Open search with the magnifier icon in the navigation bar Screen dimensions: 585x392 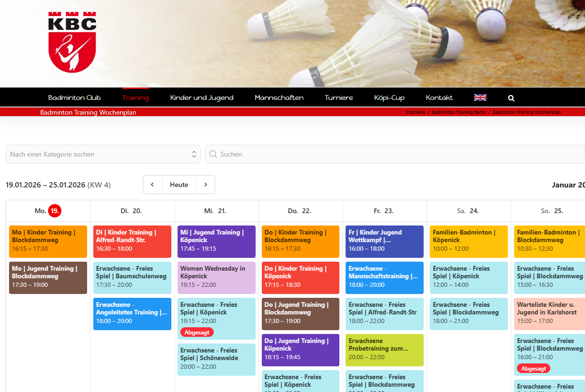pyautogui.click(x=511, y=98)
